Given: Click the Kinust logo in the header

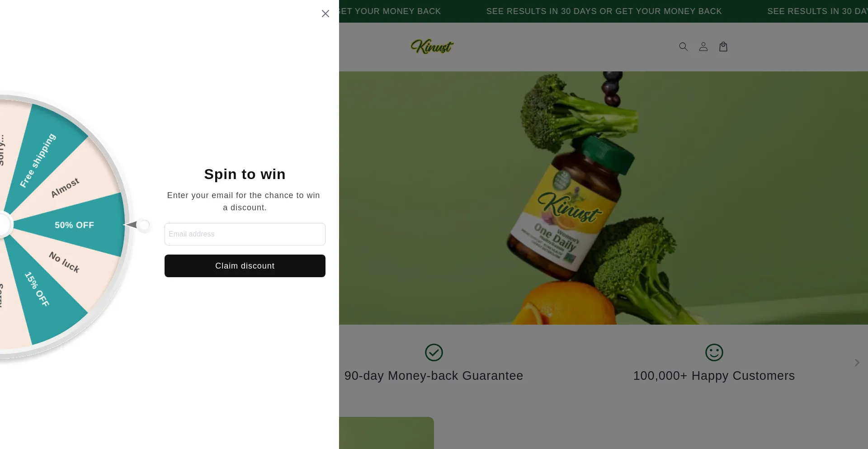Looking at the screenshot, I should pyautogui.click(x=432, y=47).
